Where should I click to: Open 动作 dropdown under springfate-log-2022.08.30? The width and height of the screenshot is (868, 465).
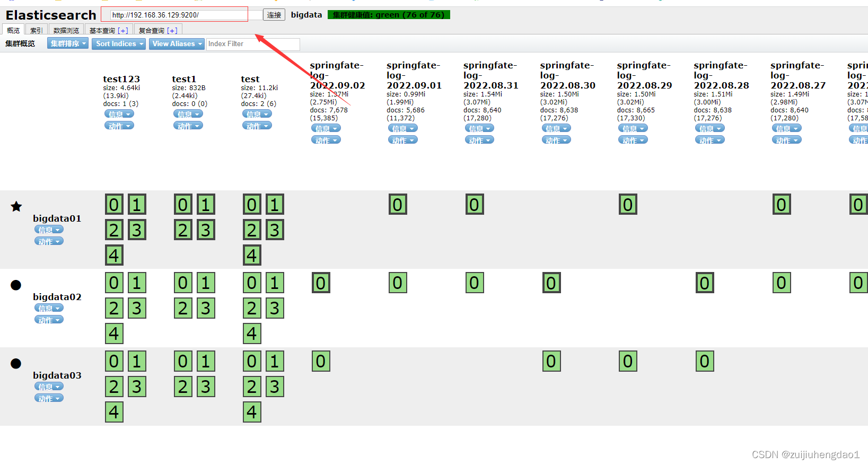point(557,140)
